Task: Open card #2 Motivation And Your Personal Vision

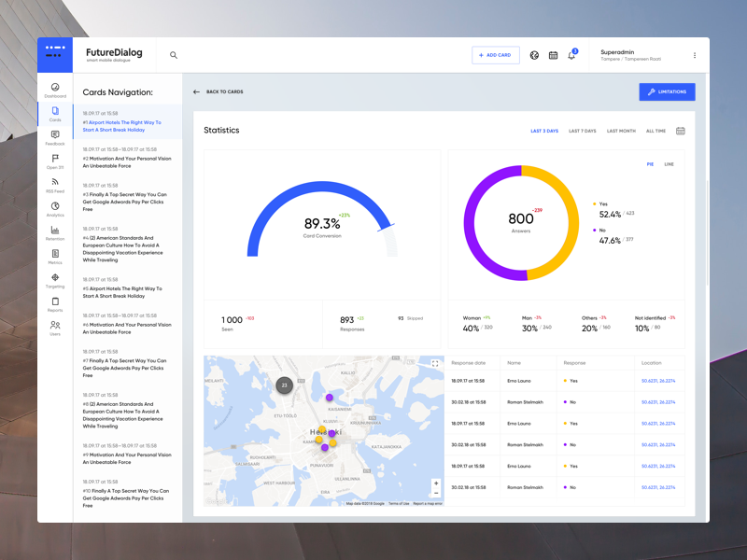Action: [127, 158]
